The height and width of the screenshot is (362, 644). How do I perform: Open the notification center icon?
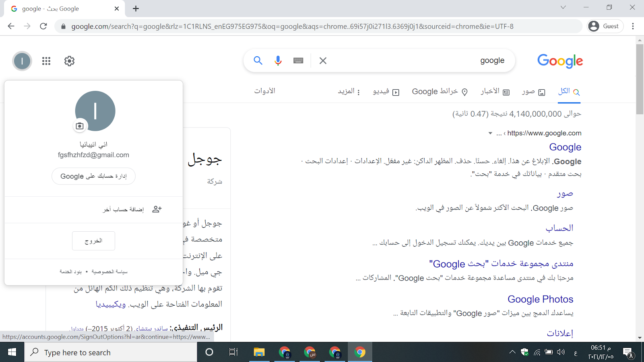(x=628, y=353)
